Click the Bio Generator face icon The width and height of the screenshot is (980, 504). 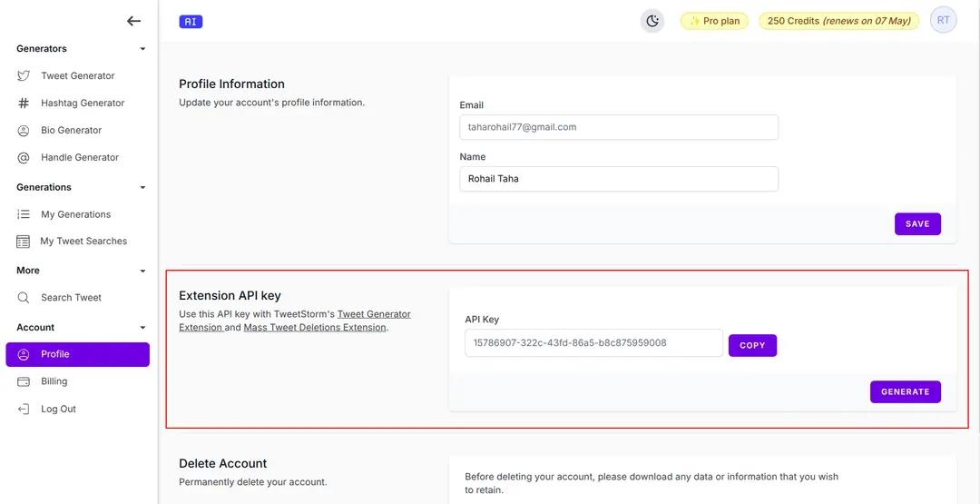point(23,130)
